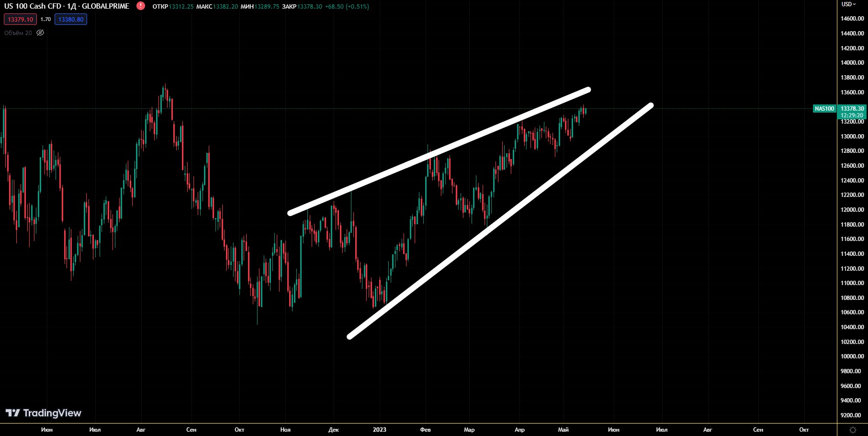The width and height of the screenshot is (868, 436).
Task: Click the 10000.00 price scale label
Action: [852, 356]
